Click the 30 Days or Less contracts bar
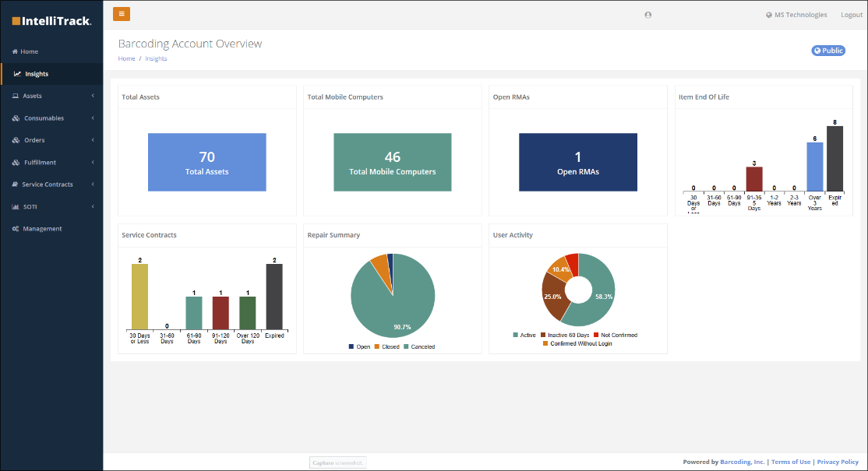 [x=139, y=297]
